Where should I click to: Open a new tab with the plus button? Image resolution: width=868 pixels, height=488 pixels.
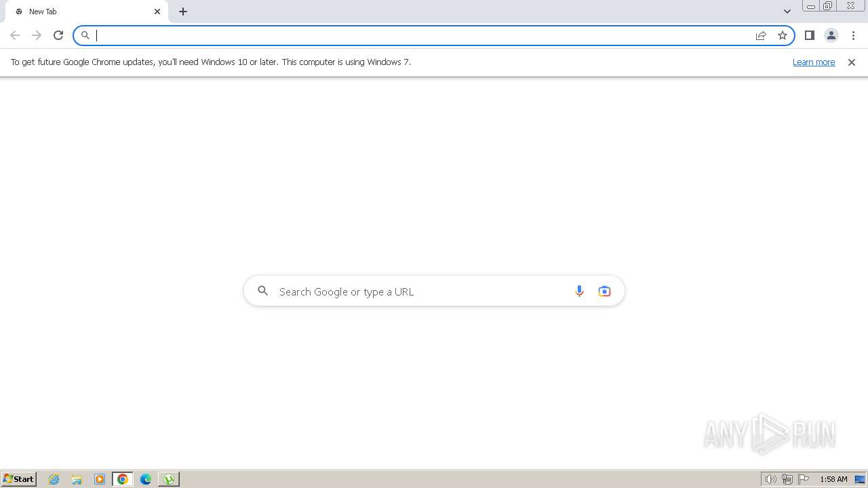click(183, 12)
